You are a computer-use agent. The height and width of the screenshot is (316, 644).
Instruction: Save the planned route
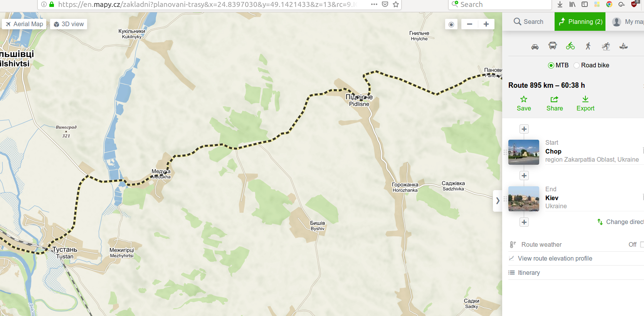point(524,104)
